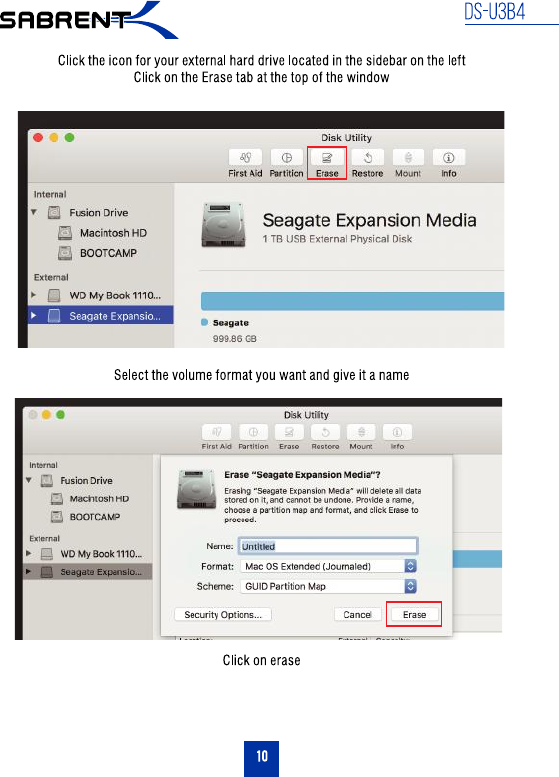The image size is (559, 777).
Task: Click Seagate Expansion Media disk icon in upper window
Action: point(224,225)
